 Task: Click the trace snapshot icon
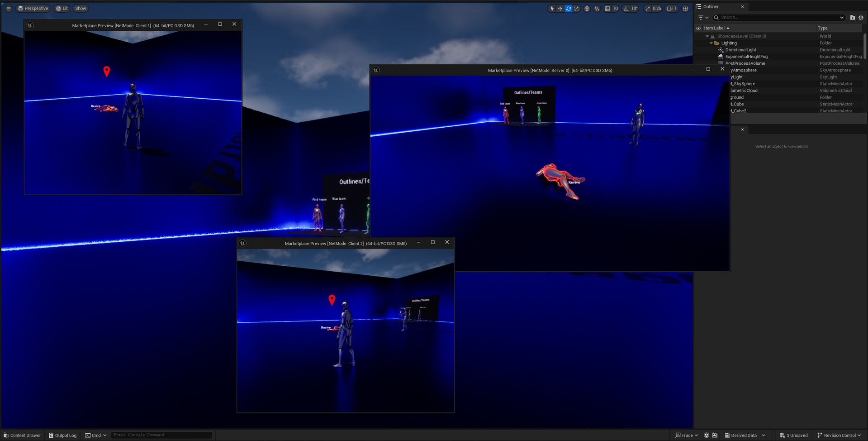tap(715, 435)
